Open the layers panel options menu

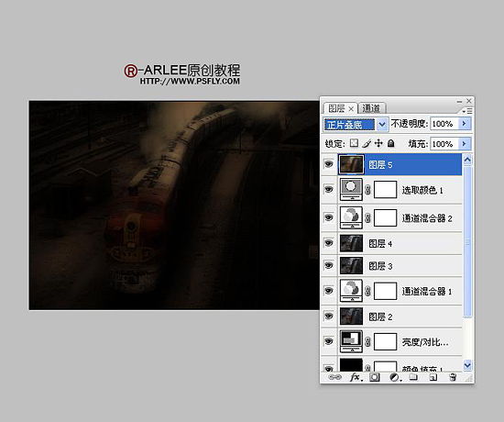click(467, 111)
